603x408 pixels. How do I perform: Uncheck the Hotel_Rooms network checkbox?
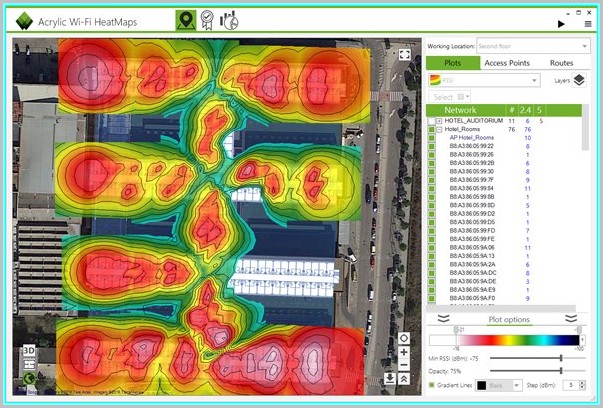pyautogui.click(x=430, y=129)
